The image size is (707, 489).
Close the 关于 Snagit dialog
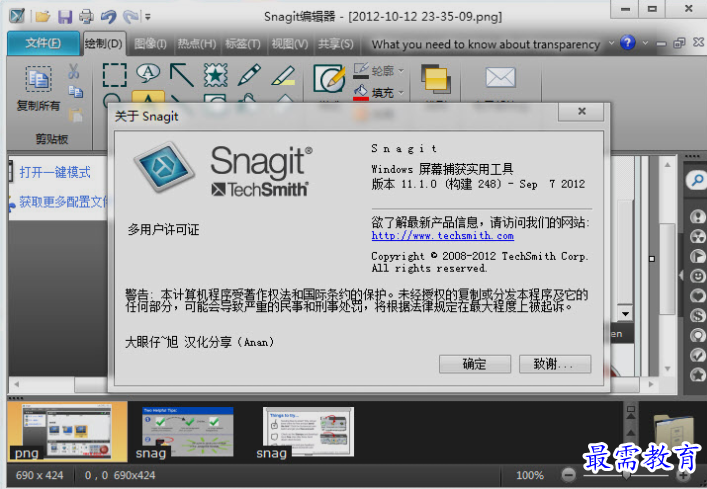(582, 111)
